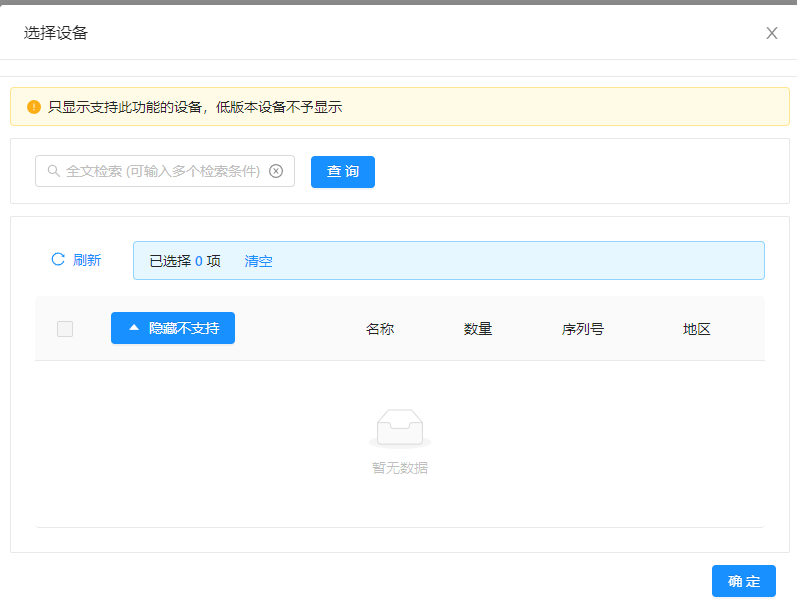
Task: Toggle the 隐藏不支持 button
Action: pyautogui.click(x=173, y=328)
